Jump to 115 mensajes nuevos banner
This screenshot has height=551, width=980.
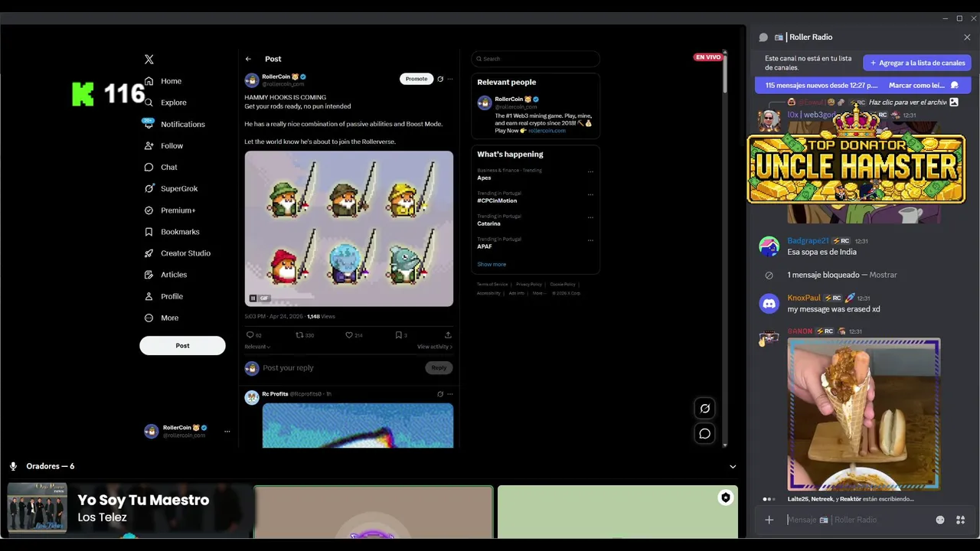click(821, 86)
